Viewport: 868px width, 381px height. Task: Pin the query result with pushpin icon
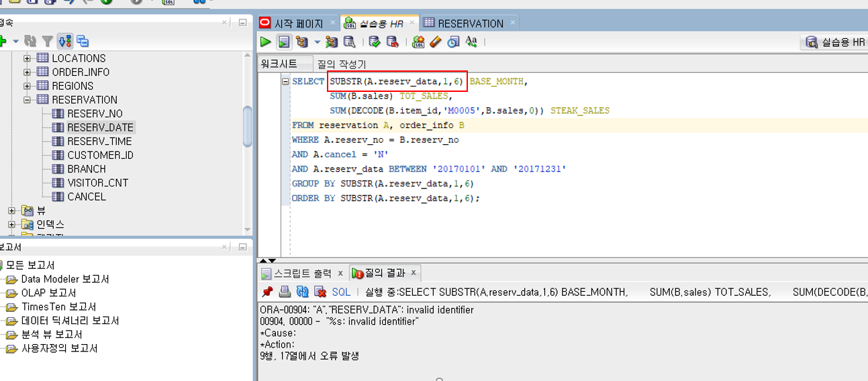pyautogui.click(x=267, y=292)
